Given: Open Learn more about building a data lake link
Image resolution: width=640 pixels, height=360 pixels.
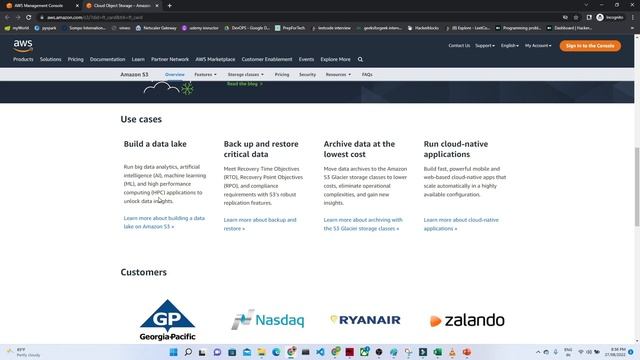Looking at the screenshot, I should pyautogui.click(x=164, y=222).
